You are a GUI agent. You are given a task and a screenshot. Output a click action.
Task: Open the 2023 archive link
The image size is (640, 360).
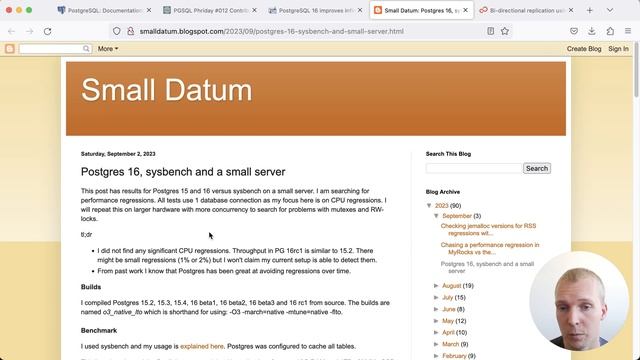coord(442,205)
